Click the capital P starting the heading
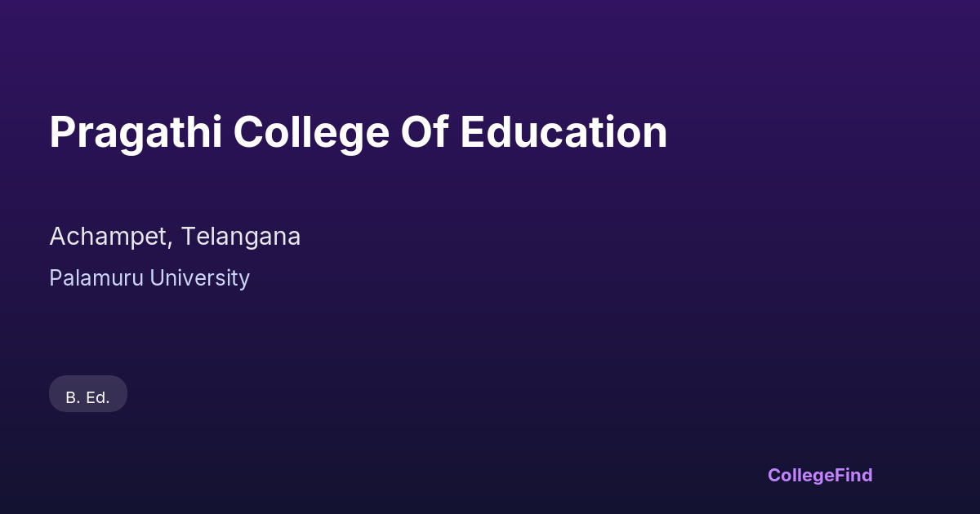This screenshot has width=980, height=514. pyautogui.click(x=62, y=132)
